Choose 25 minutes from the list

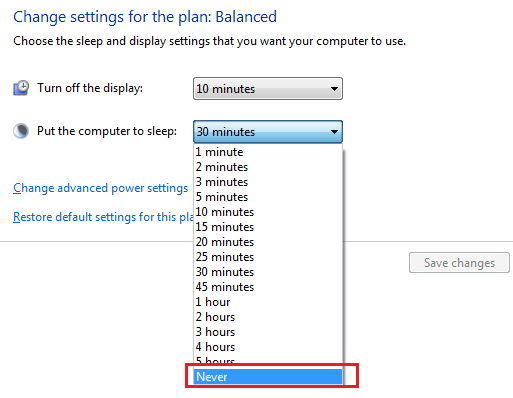(268, 257)
